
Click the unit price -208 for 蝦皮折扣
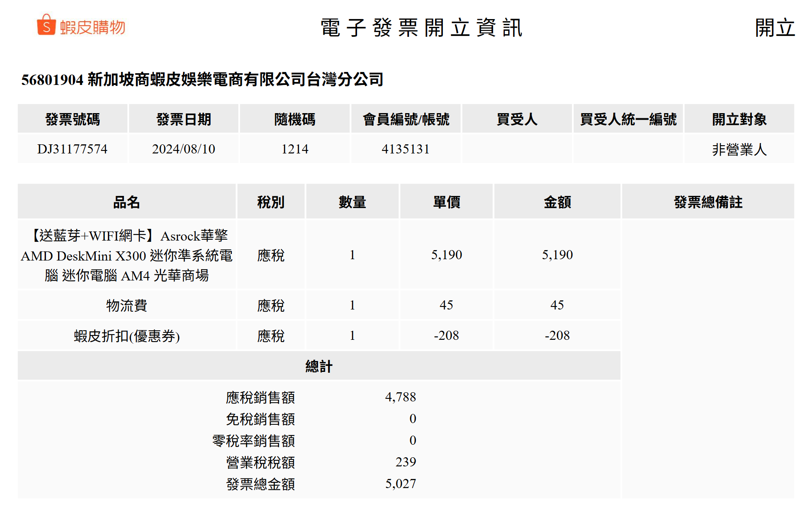[x=446, y=335]
